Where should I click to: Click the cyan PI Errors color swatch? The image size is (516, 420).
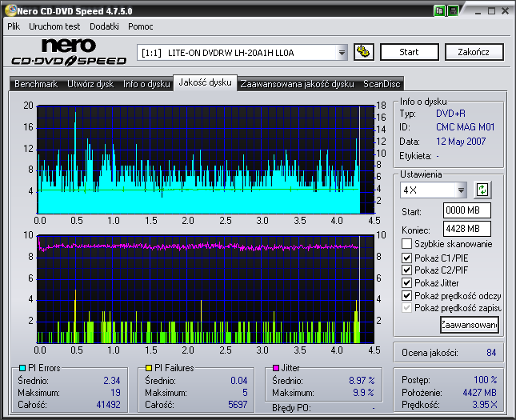click(22, 368)
